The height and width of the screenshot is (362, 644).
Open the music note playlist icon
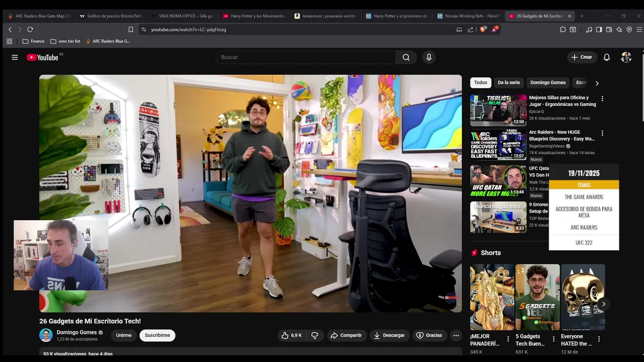[589, 30]
